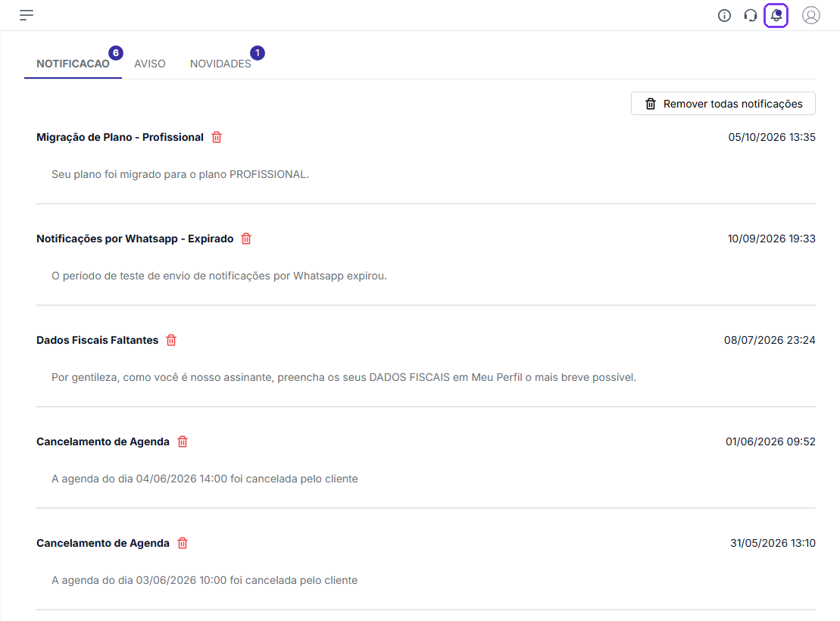The height and width of the screenshot is (621, 840).
Task: Click timestamp 08/07/2026 23:24
Action: coord(770,340)
